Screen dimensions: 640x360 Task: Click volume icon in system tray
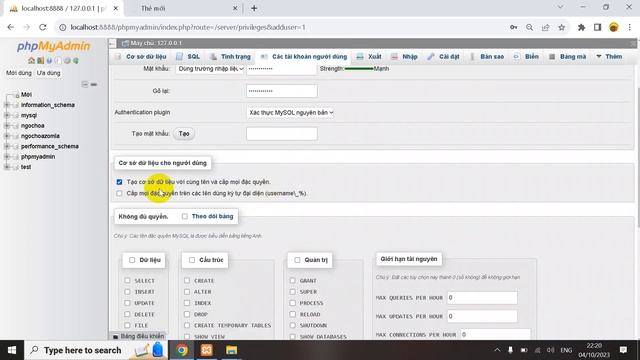point(550,350)
